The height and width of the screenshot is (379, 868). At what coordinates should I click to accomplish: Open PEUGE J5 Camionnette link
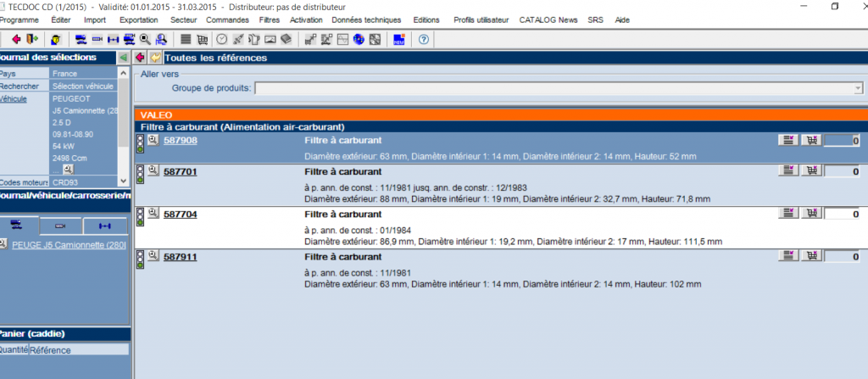70,244
